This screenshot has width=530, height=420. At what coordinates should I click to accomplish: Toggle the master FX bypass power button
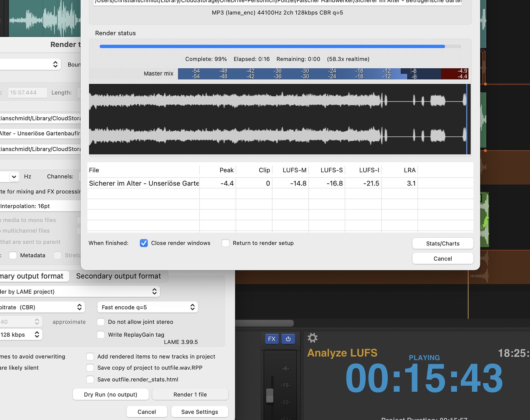click(x=288, y=339)
